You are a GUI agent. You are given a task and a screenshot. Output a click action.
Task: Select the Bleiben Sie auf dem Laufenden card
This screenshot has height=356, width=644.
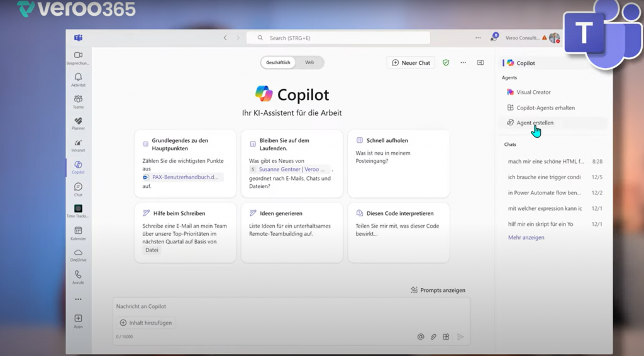click(x=292, y=164)
